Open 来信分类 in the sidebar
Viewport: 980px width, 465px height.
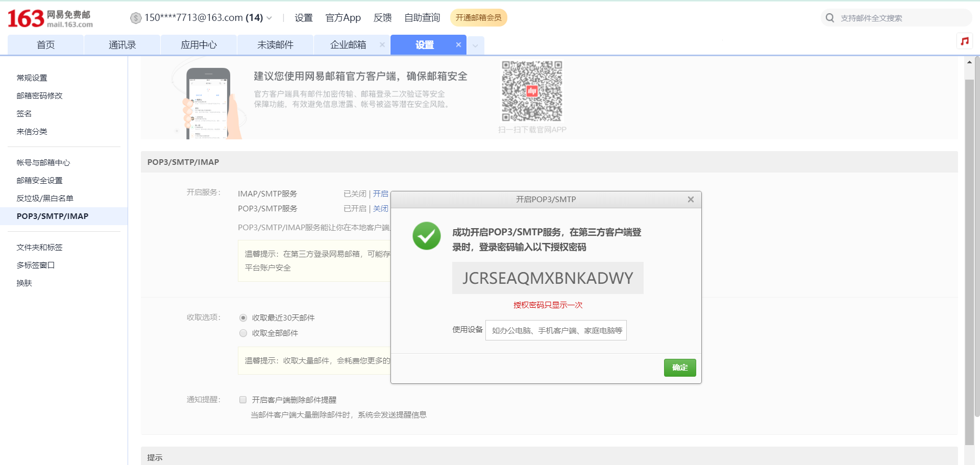click(32, 132)
